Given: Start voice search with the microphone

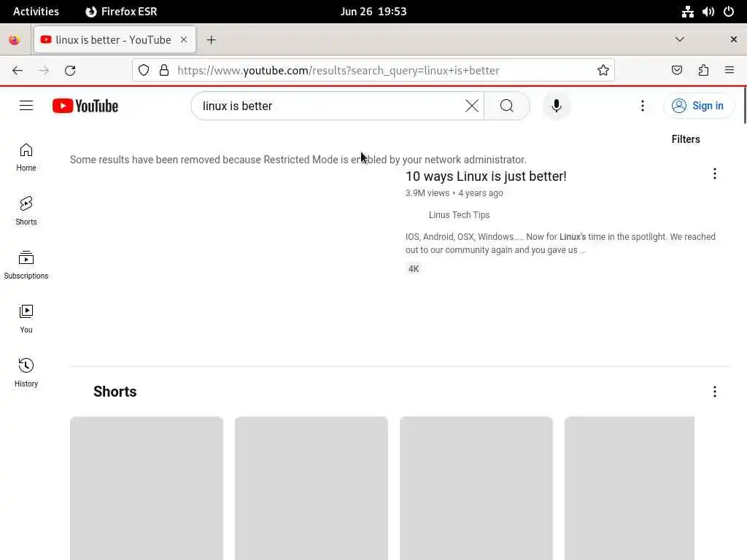Looking at the screenshot, I should 556,106.
